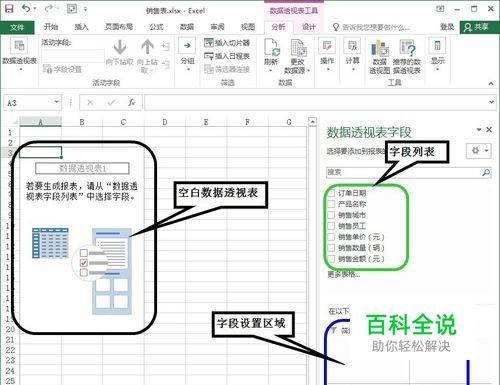This screenshot has height=385, width=500.
Task: Click the 向下钻取 down arrow icon
Action: 120,47
